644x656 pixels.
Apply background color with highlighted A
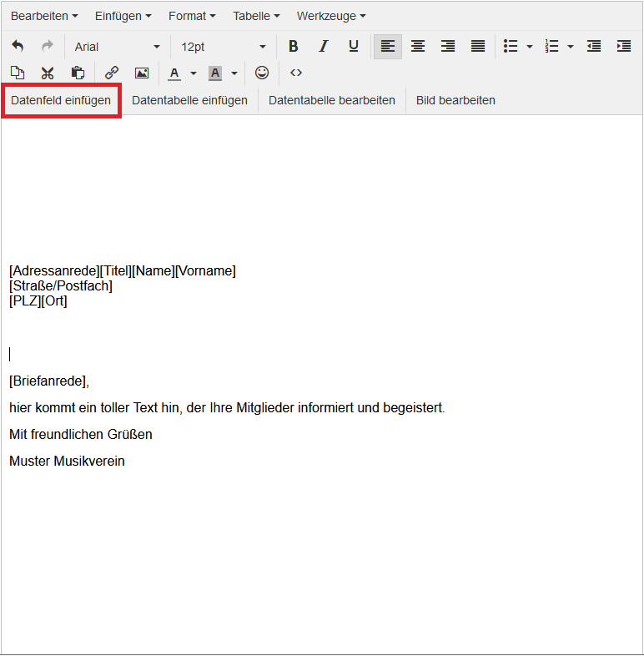215,73
